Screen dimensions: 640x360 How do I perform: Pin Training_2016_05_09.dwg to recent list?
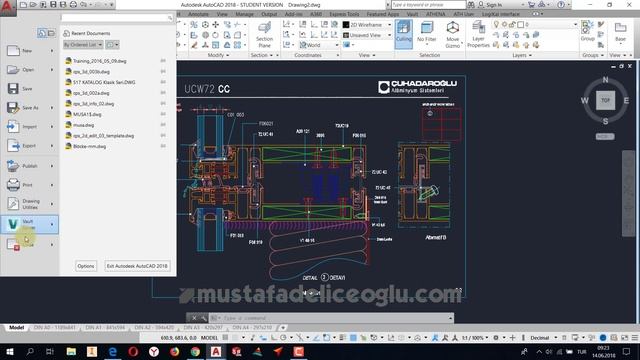(163, 61)
